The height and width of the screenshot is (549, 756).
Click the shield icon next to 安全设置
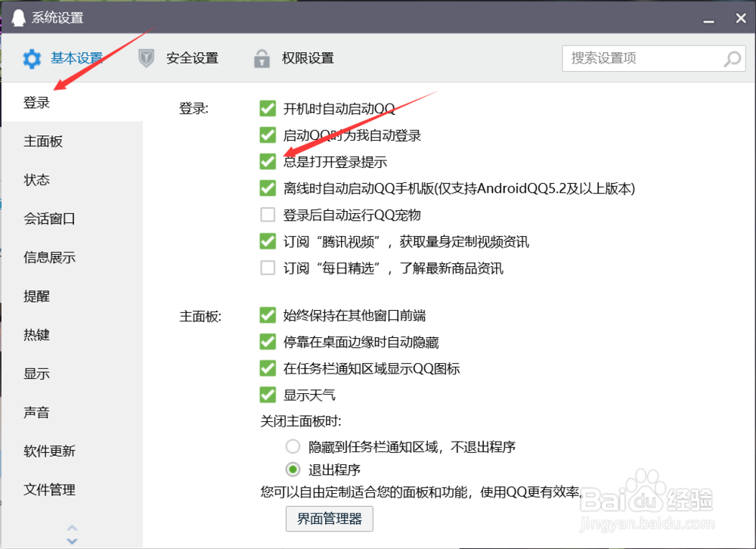(147, 57)
